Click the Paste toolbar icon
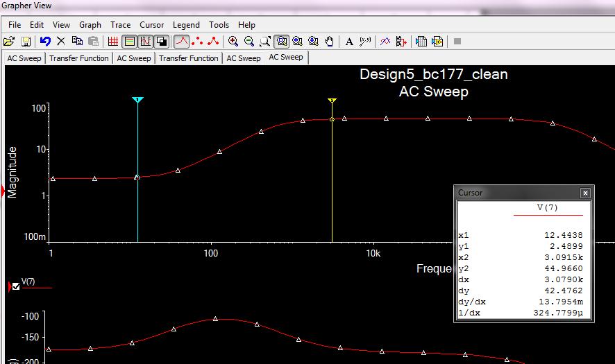Screen dimensions: 615x364 point(93,41)
